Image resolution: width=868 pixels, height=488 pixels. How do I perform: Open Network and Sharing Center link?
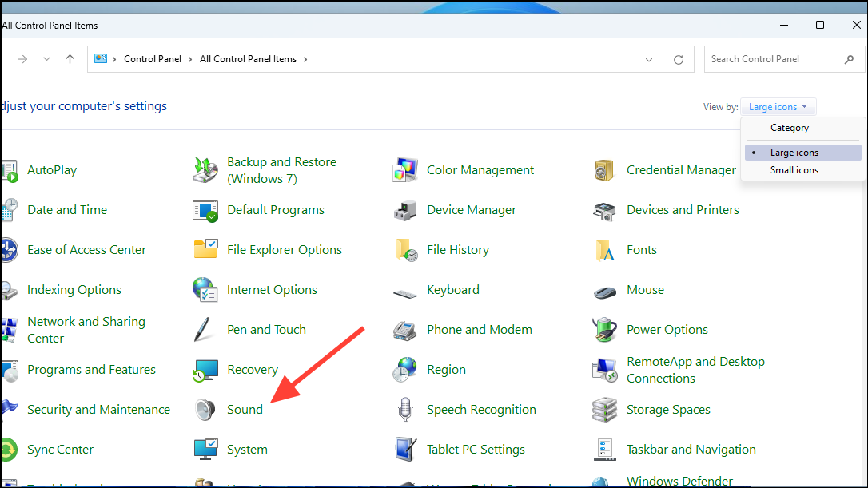point(86,330)
